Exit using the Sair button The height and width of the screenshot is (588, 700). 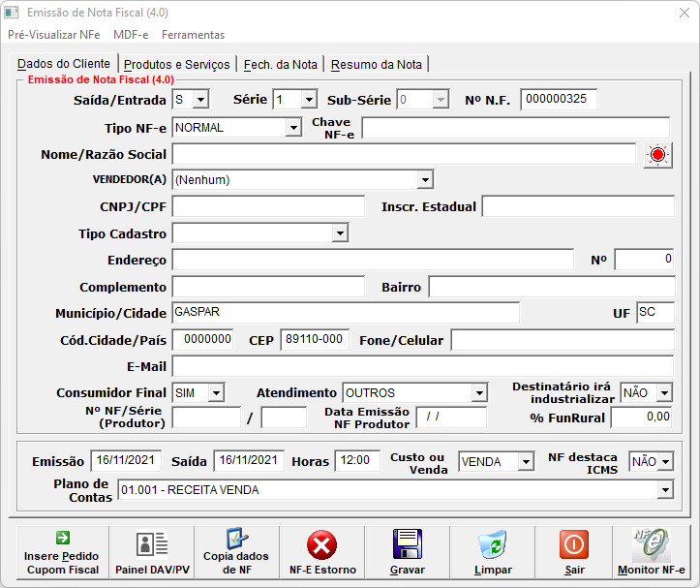[x=574, y=552]
